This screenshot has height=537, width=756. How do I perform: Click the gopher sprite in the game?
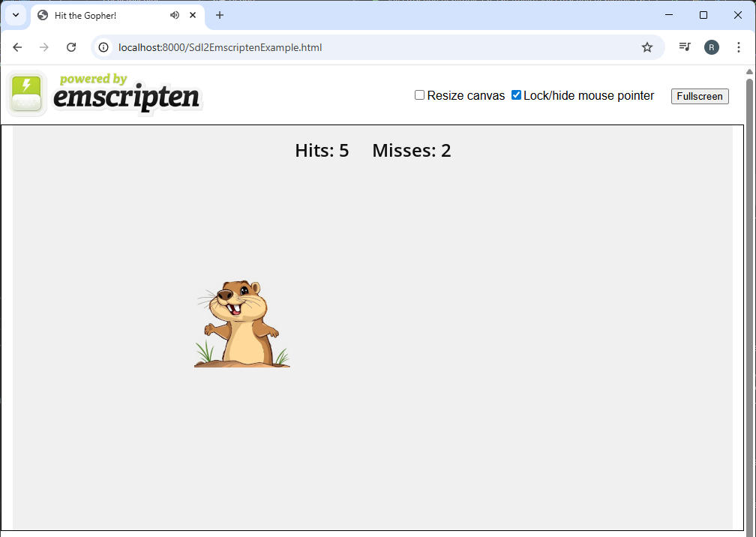pyautogui.click(x=242, y=324)
